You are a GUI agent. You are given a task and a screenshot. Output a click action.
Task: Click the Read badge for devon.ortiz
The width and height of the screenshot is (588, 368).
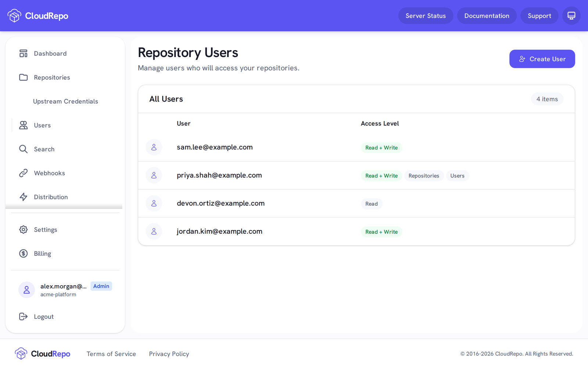(x=372, y=204)
